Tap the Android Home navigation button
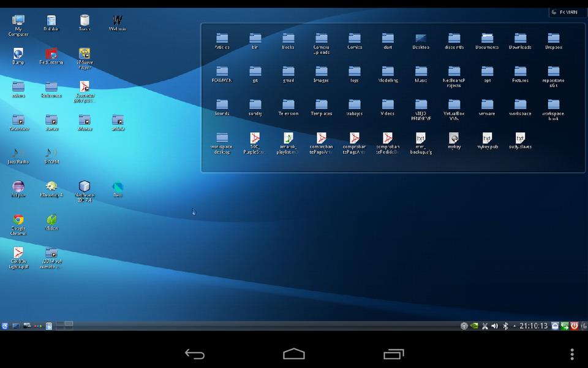This screenshot has height=368, width=588. pyautogui.click(x=294, y=354)
